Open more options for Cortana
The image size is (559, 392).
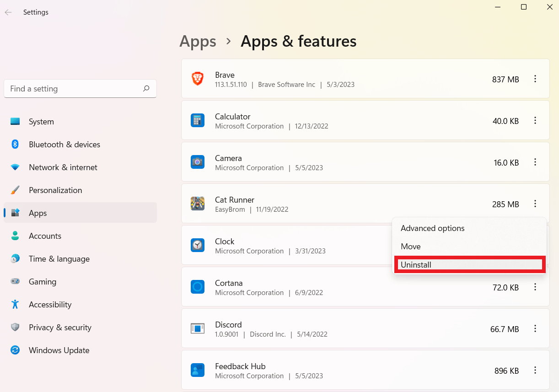coord(535,287)
